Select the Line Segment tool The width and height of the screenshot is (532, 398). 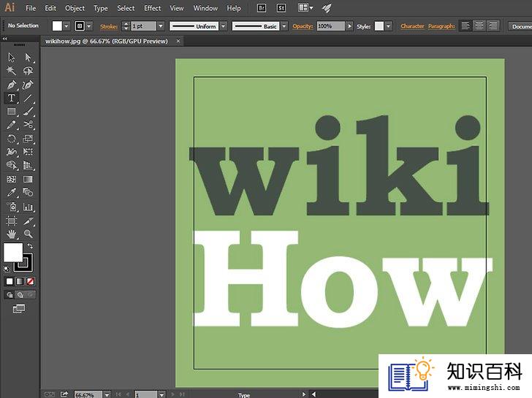28,98
